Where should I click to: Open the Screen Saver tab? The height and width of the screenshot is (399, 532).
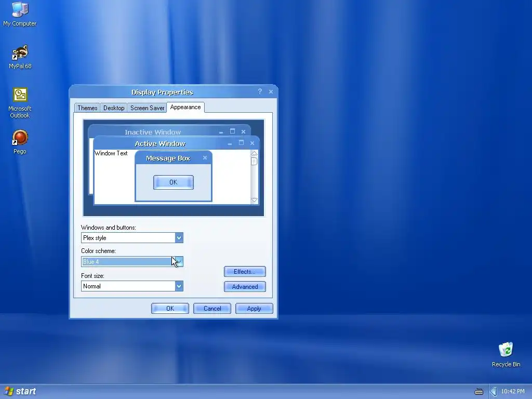[x=147, y=108]
